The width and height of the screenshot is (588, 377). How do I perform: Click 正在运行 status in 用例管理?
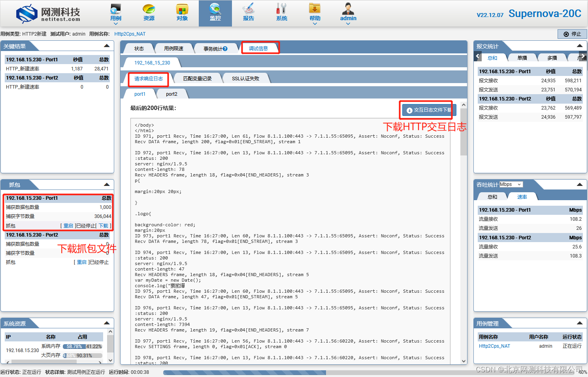(x=572, y=346)
